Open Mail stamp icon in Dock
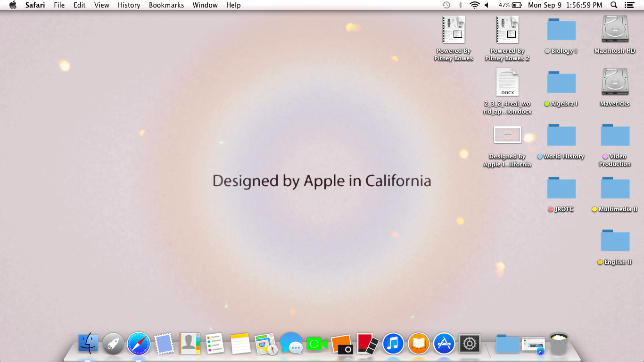The height and width of the screenshot is (362, 644). point(164,344)
